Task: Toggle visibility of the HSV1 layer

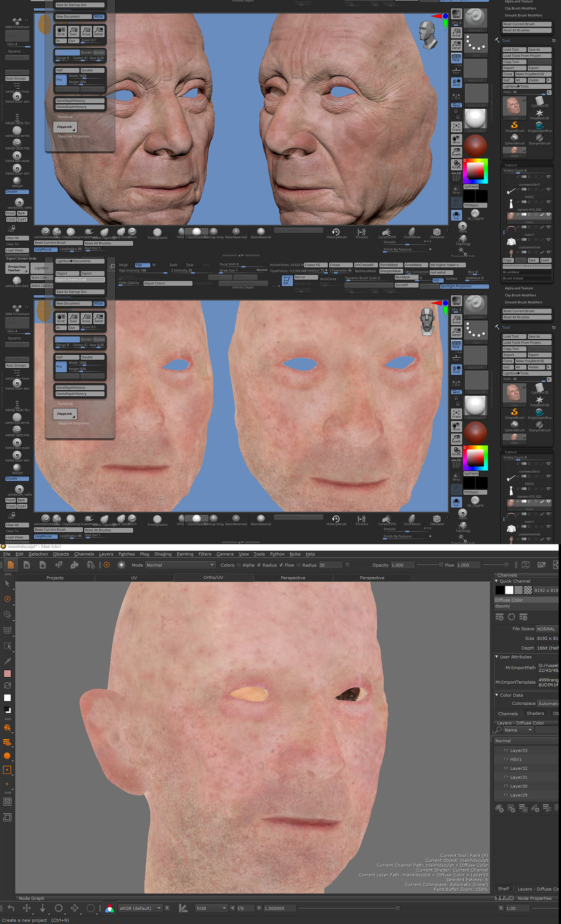Action: 506,759
